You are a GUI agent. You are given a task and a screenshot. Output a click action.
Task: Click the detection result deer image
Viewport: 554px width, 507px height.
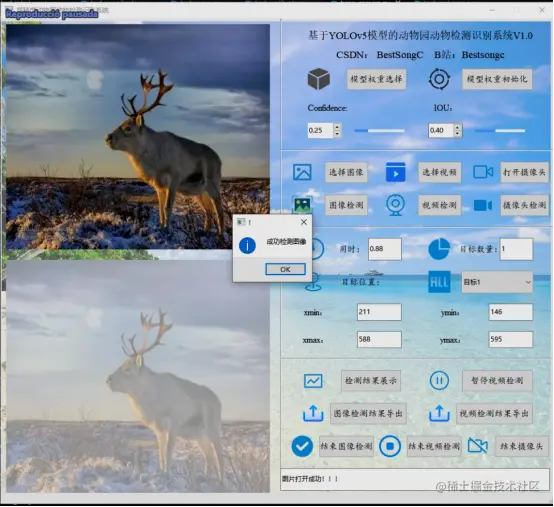pos(138,376)
